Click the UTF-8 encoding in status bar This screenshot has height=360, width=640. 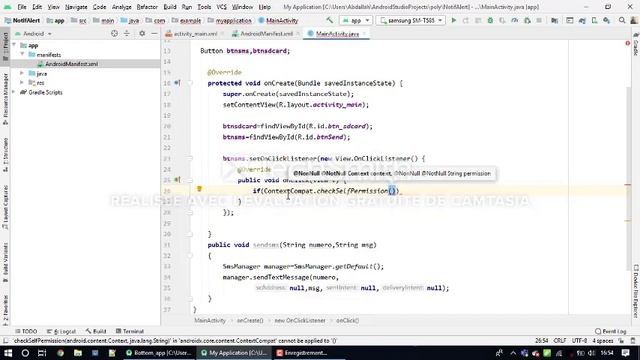point(579,340)
